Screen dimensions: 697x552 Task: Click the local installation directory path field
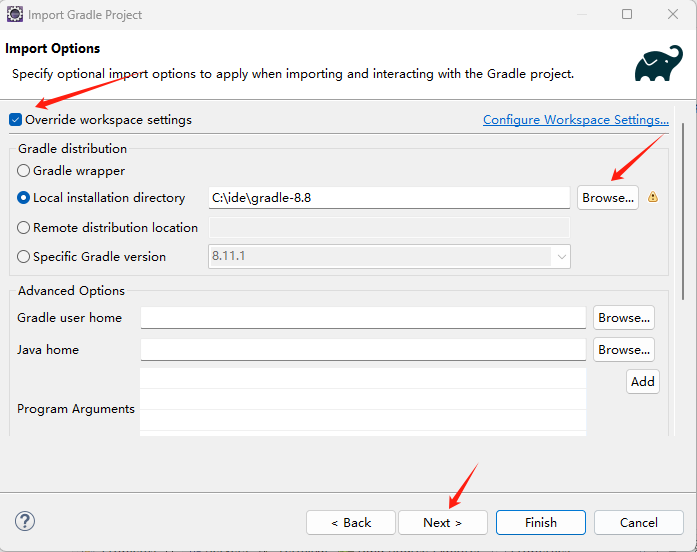[x=389, y=198]
